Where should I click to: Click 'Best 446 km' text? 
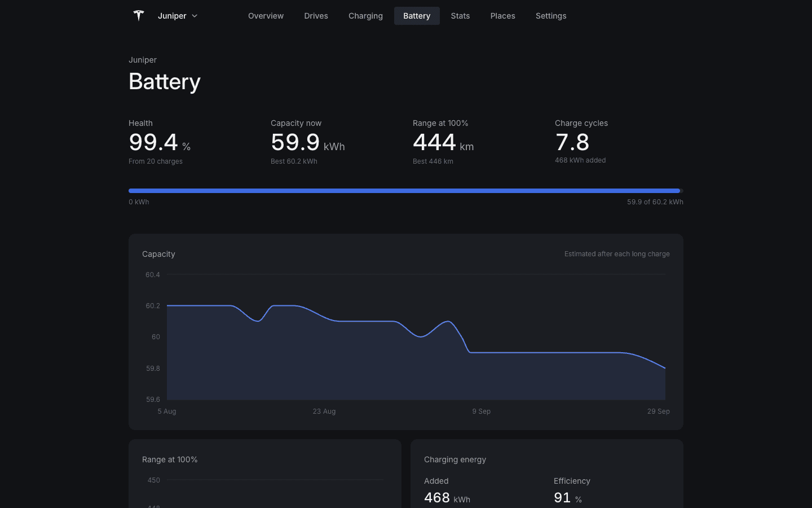(433, 161)
